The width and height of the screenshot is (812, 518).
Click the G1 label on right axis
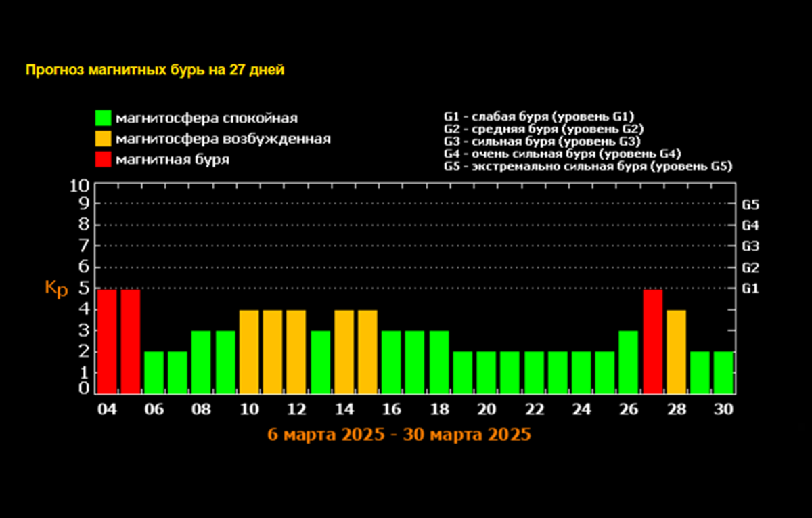click(750, 289)
